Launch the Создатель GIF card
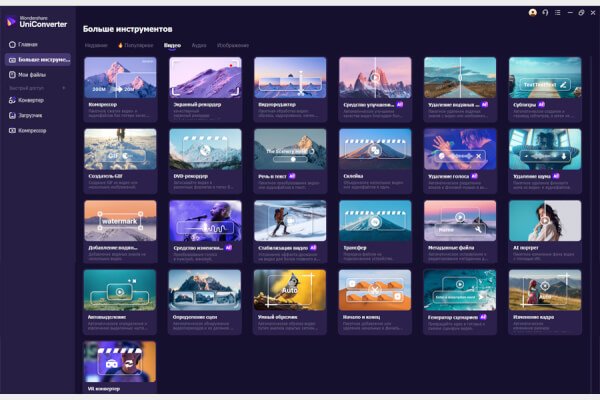This screenshot has height=400, width=600. coord(120,161)
